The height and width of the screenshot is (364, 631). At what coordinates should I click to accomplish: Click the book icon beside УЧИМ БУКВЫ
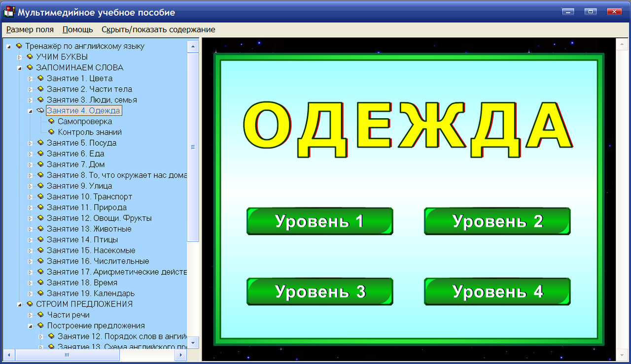click(30, 57)
